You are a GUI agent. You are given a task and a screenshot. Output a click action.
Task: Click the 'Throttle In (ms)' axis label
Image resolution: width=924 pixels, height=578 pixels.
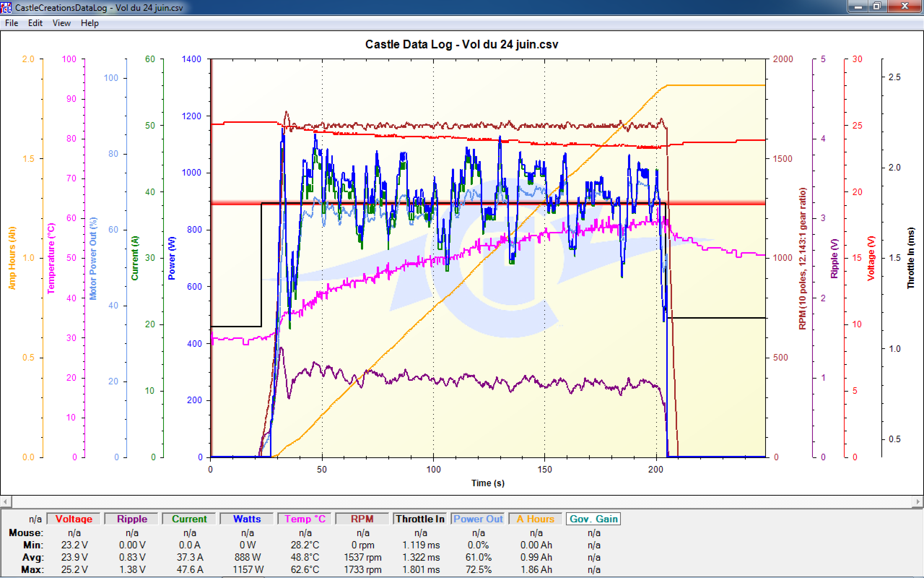point(911,258)
